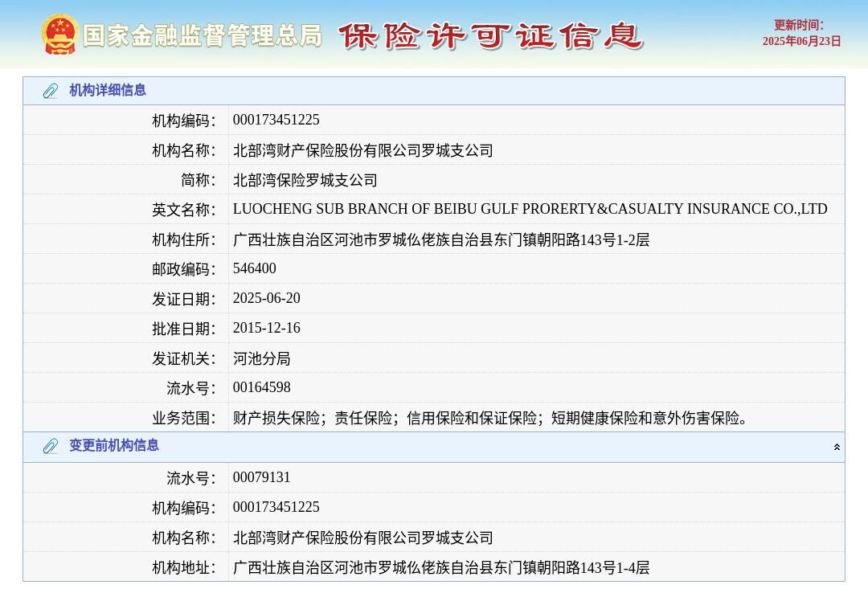Click the 简称 label
This screenshot has height=593, width=868.
tap(198, 181)
